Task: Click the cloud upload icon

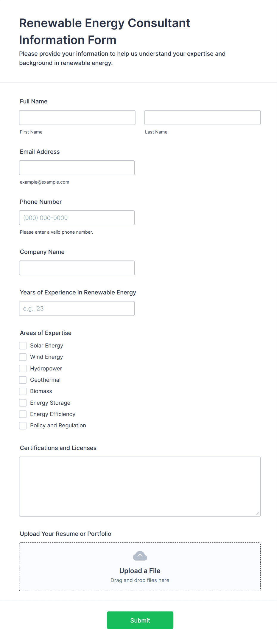Action: point(140,556)
